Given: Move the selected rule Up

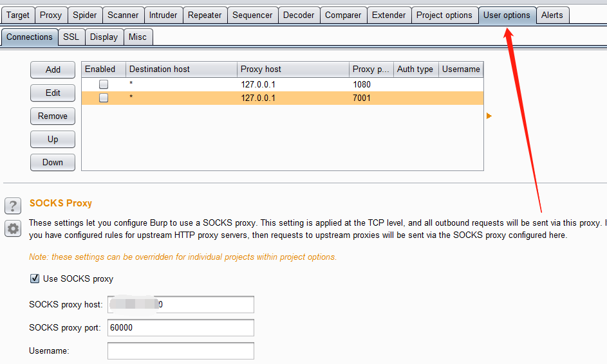Looking at the screenshot, I should click(53, 140).
